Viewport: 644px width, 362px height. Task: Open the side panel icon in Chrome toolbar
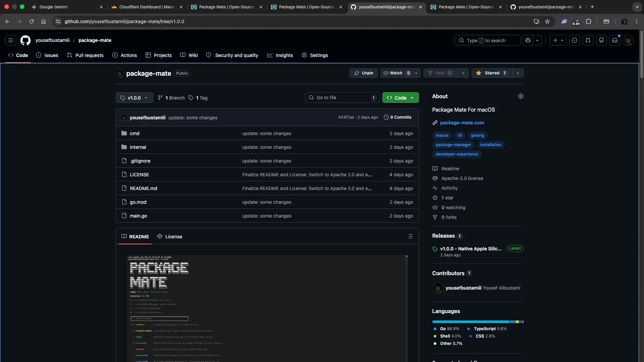[606, 21]
